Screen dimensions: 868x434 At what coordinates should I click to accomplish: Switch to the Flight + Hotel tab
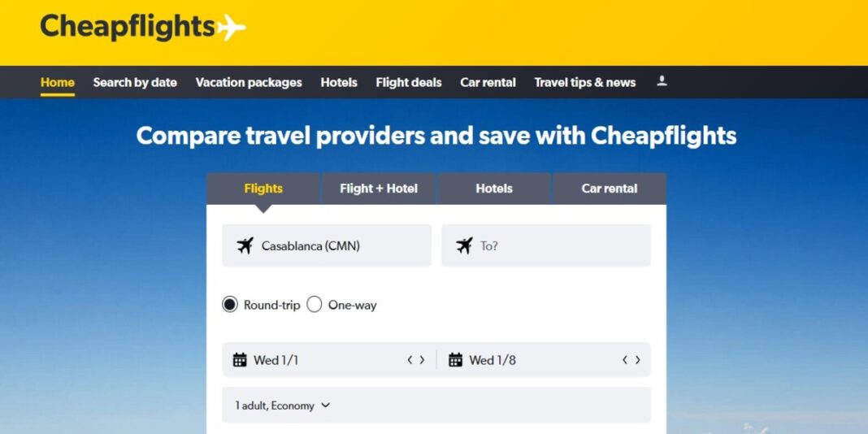coord(378,189)
